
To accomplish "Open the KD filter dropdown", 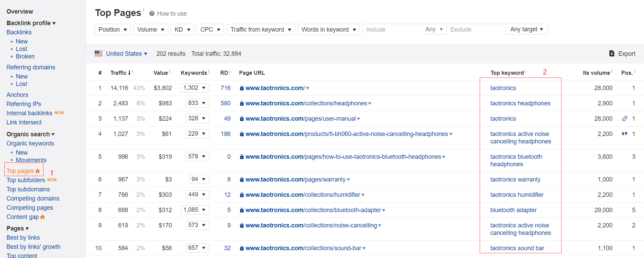I will [x=182, y=30].
